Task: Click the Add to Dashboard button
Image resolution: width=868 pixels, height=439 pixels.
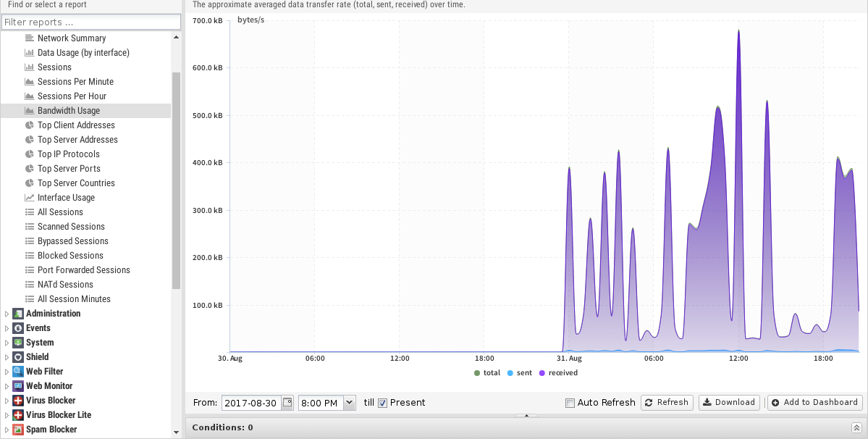Action: tap(815, 403)
